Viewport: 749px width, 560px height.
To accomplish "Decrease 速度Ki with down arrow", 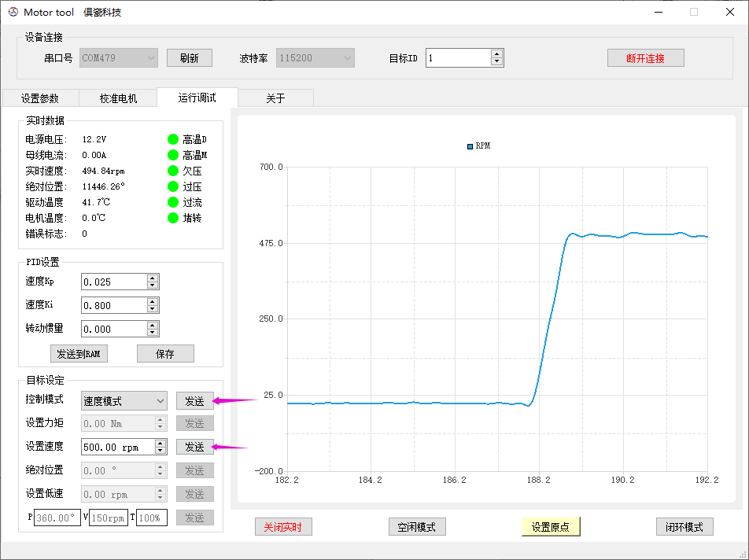I will coord(153,309).
